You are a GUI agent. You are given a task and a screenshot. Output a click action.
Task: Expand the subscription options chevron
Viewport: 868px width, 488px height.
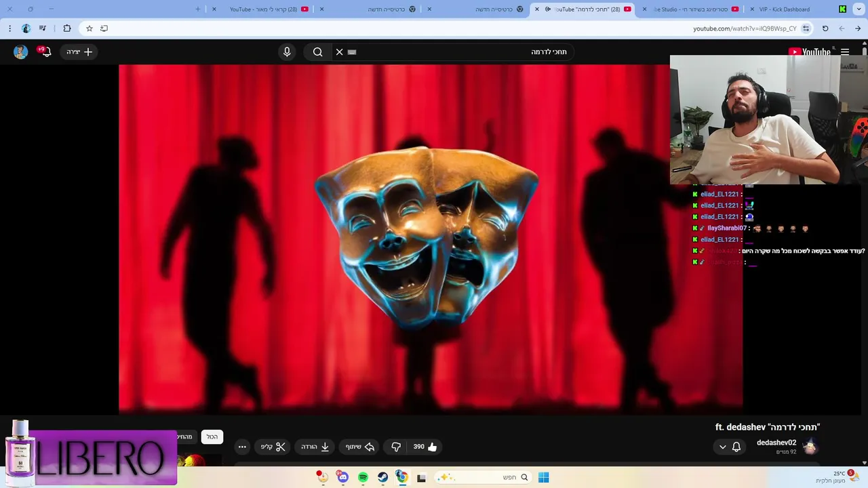tap(722, 447)
